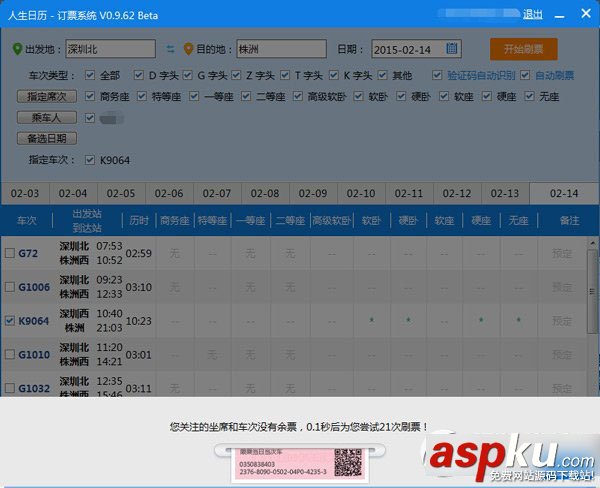The height and width of the screenshot is (488, 600).
Task: Toggle the G 字头 checkbox
Action: point(188,75)
